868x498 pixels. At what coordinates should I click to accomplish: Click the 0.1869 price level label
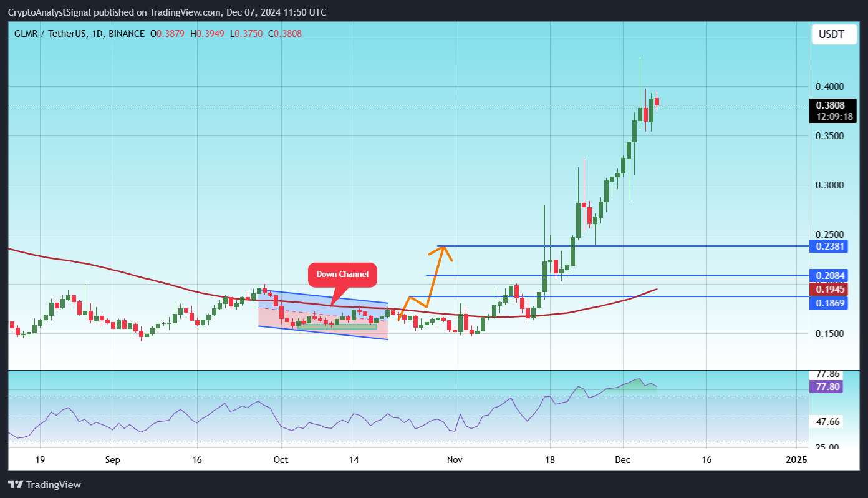(x=827, y=303)
